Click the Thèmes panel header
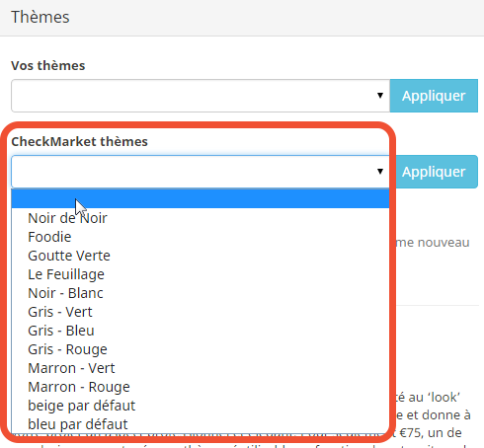The image size is (484, 448). click(x=242, y=18)
